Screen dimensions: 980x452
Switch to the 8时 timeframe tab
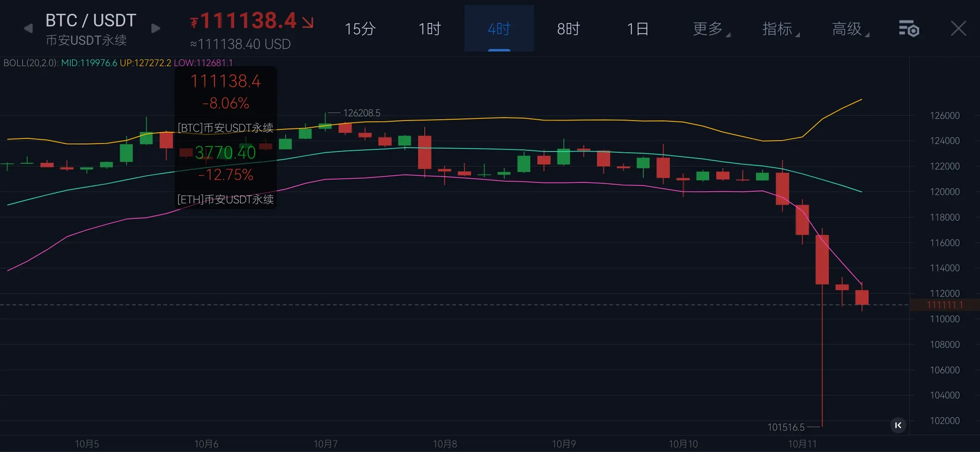click(568, 29)
